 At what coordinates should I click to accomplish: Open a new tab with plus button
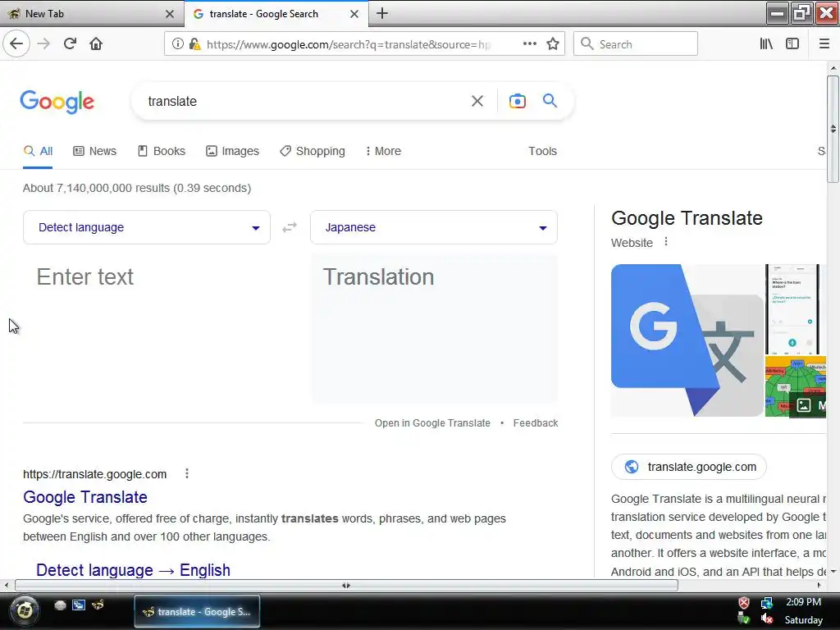(382, 13)
